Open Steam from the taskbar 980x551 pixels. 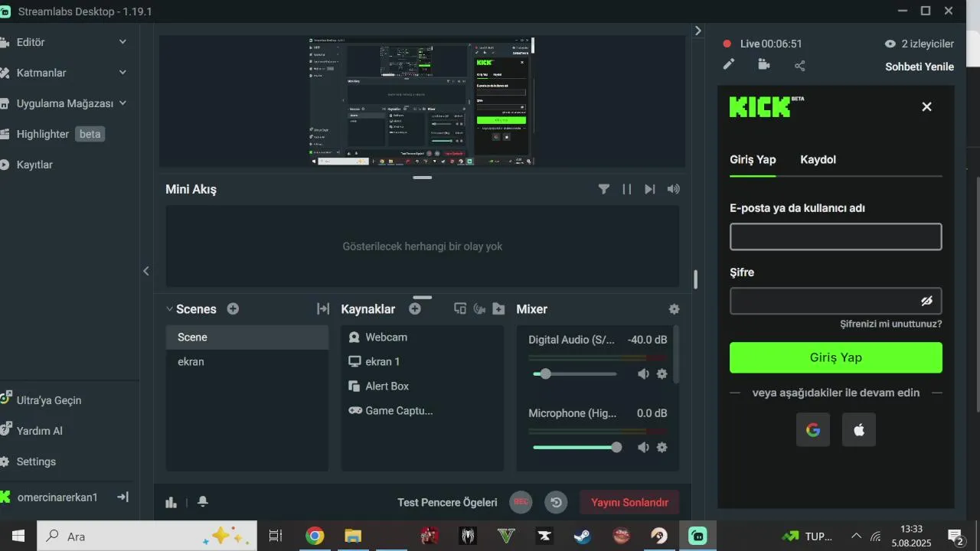pyautogui.click(x=583, y=536)
